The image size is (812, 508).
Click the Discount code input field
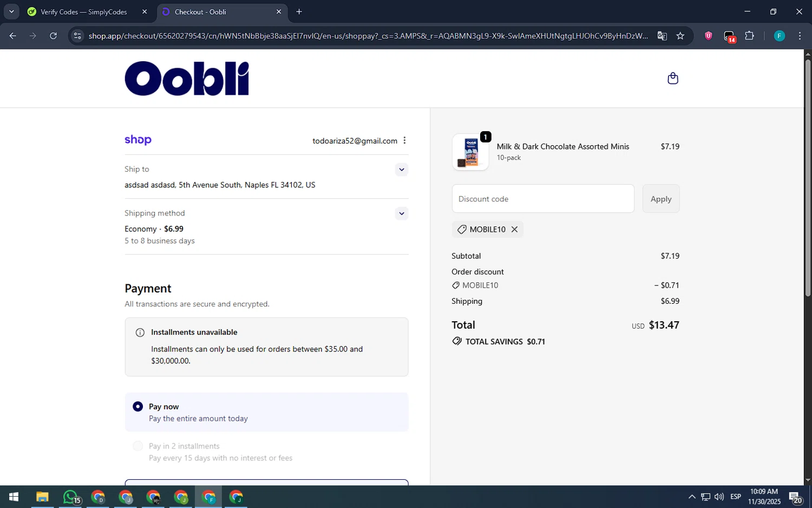point(543,199)
